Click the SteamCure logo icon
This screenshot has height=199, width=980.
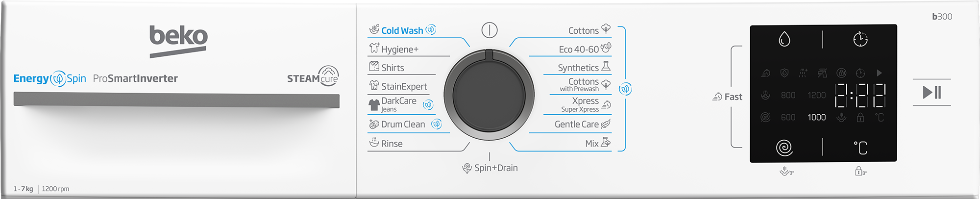[328, 75]
